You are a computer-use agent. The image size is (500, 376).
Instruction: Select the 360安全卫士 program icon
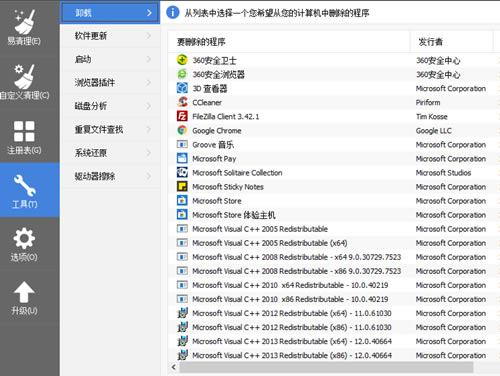tap(182, 60)
